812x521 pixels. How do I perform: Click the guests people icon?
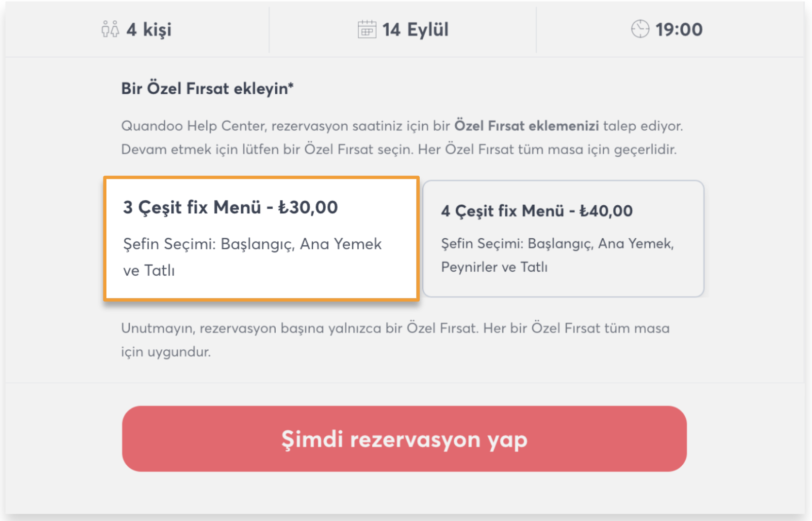[110, 29]
